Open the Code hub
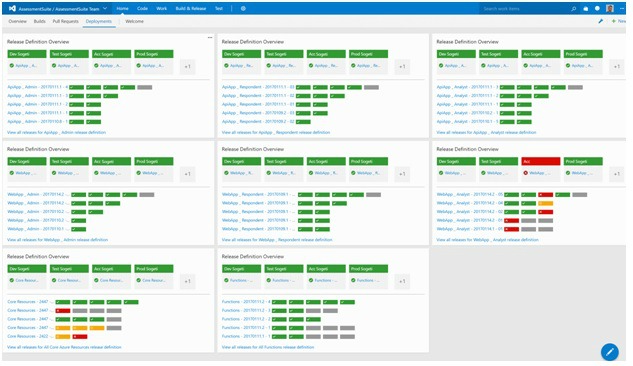This screenshot has height=366, width=633. coord(142,8)
